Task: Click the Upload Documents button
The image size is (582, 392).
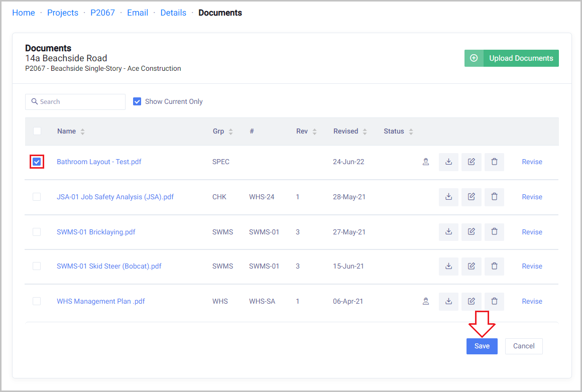Action: point(511,58)
